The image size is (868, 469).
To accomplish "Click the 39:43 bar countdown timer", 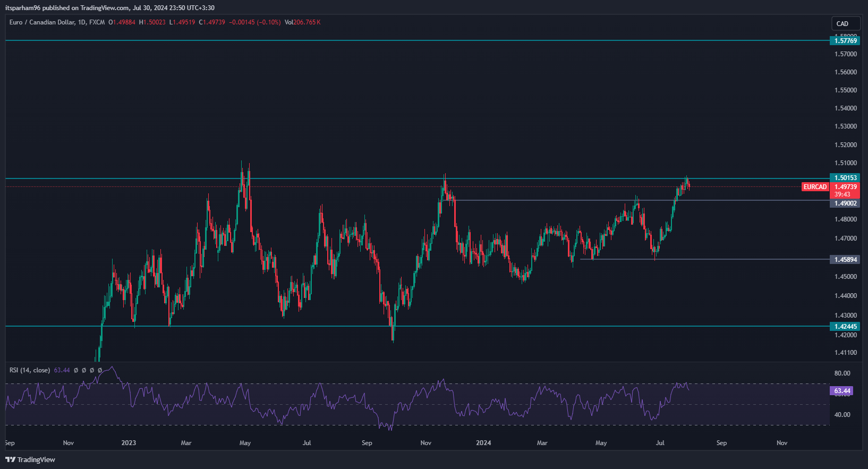I will (x=843, y=194).
